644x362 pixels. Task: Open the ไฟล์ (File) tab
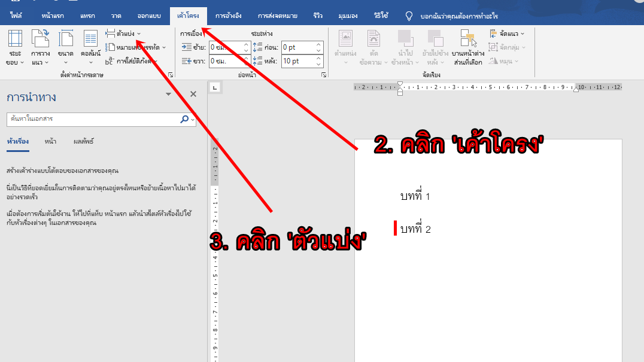[x=16, y=16]
